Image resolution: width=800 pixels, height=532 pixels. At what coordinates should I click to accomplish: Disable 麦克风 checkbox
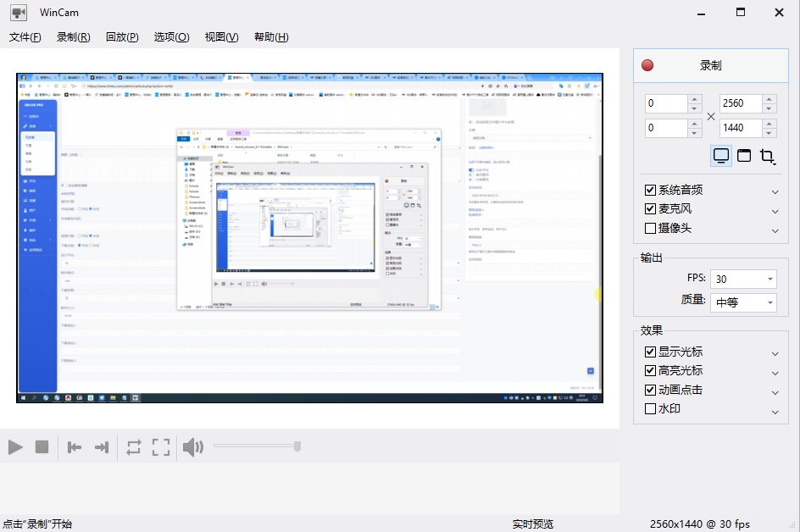[x=650, y=208]
